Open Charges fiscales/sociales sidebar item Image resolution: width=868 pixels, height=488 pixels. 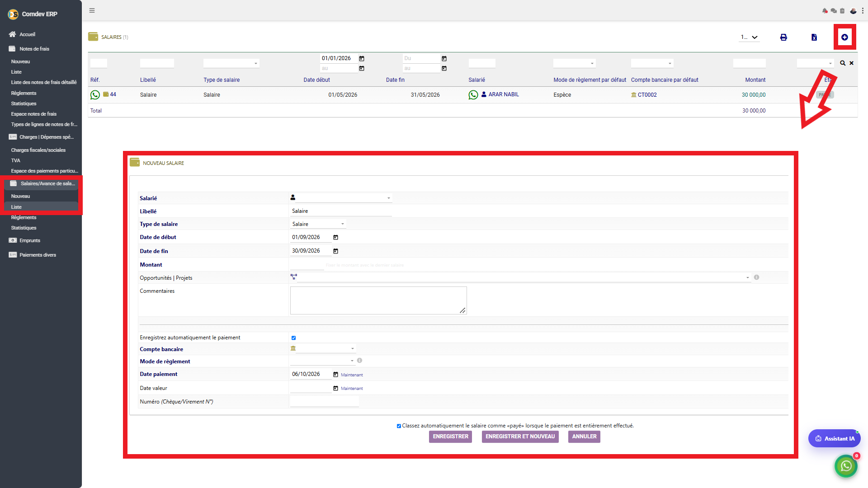point(38,150)
